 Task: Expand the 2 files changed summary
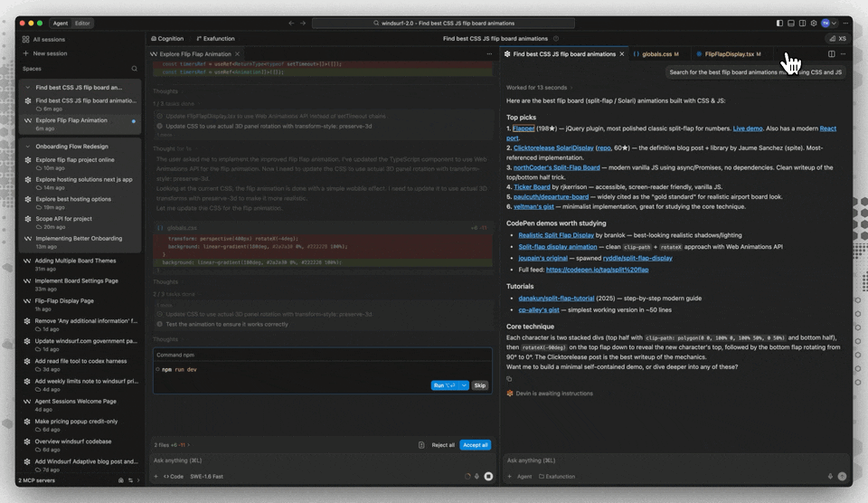pyautogui.click(x=172, y=445)
